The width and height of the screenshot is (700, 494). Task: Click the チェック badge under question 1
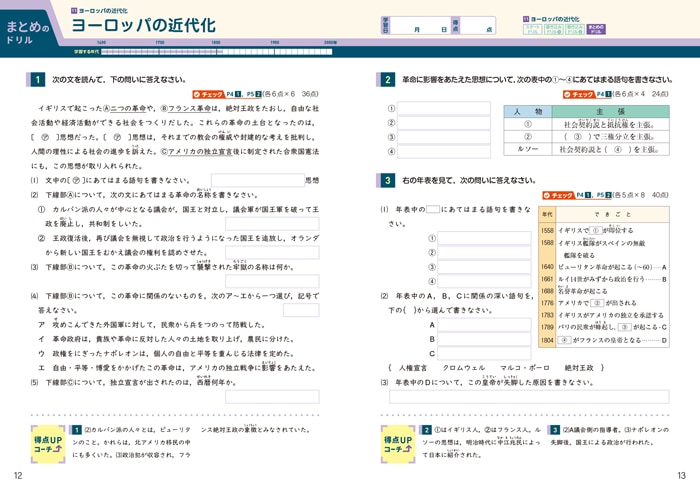click(x=208, y=93)
